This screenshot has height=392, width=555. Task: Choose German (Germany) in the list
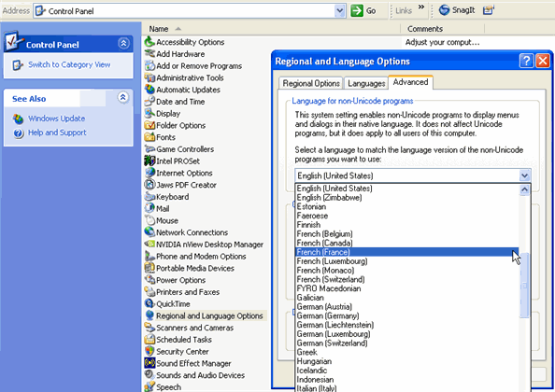(x=407, y=315)
